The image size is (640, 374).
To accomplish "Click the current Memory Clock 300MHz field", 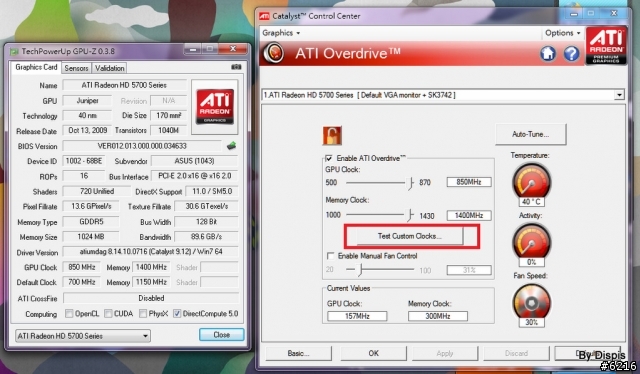I will click(438, 316).
